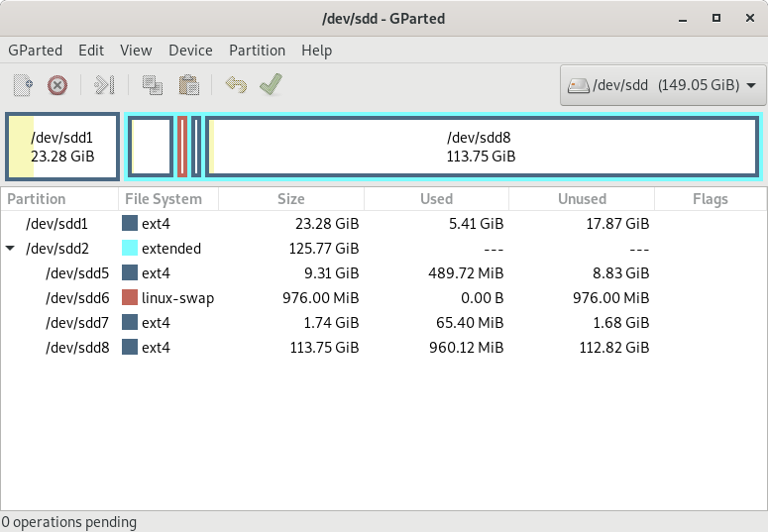Open the Device menu

[190, 51]
